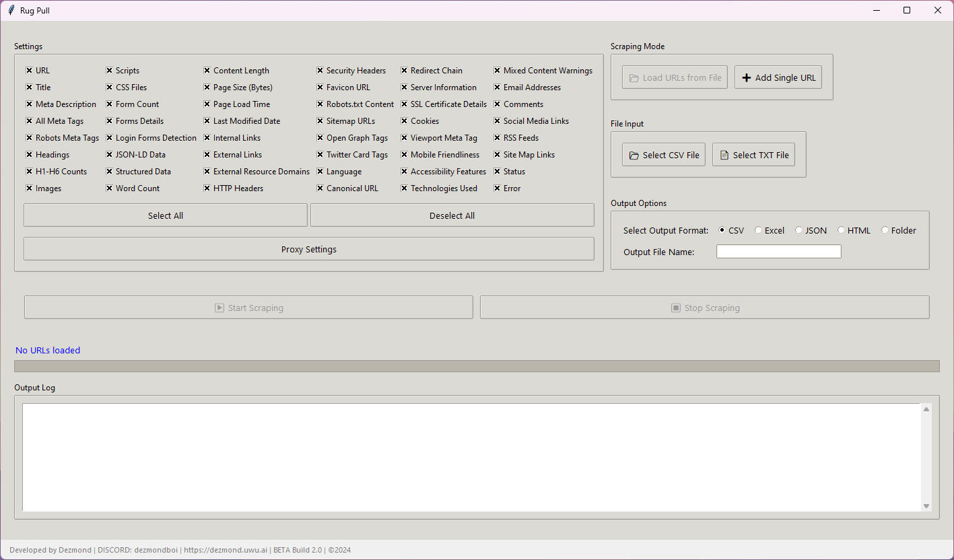Click the Output File Name text field

[x=778, y=252]
